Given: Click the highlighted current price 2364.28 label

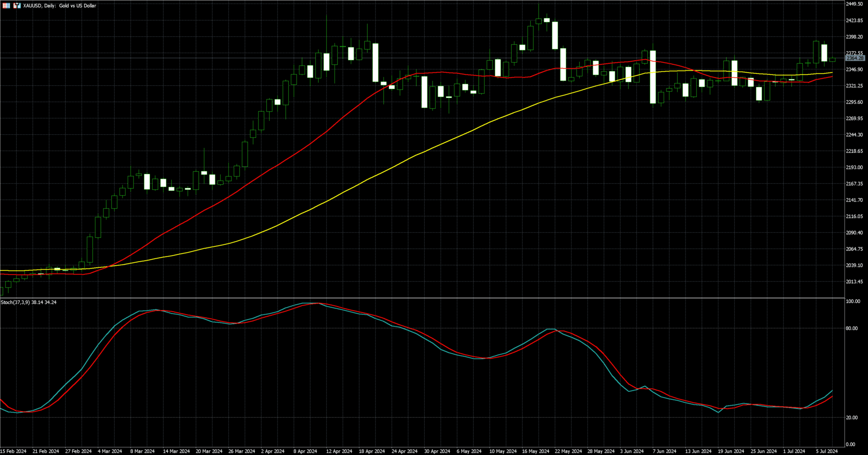Looking at the screenshot, I should (x=855, y=59).
